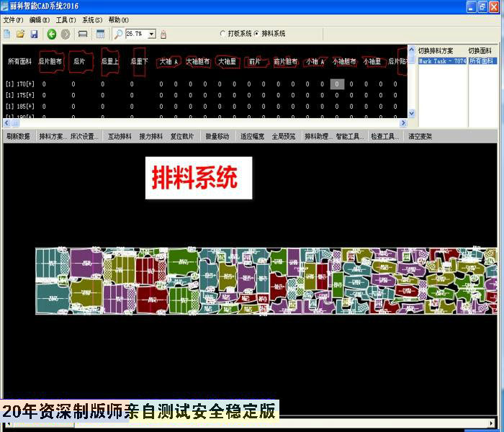
Task: Select 大袖里 pattern piece thumbnail
Action: [227, 61]
